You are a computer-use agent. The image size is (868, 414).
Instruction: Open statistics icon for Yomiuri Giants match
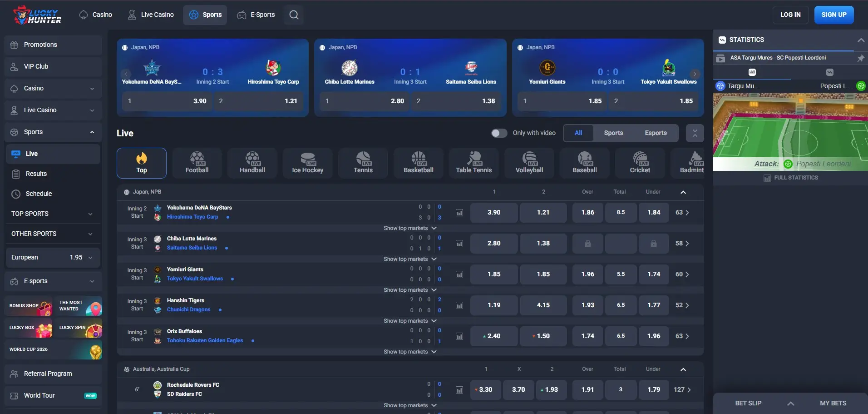[x=459, y=274]
